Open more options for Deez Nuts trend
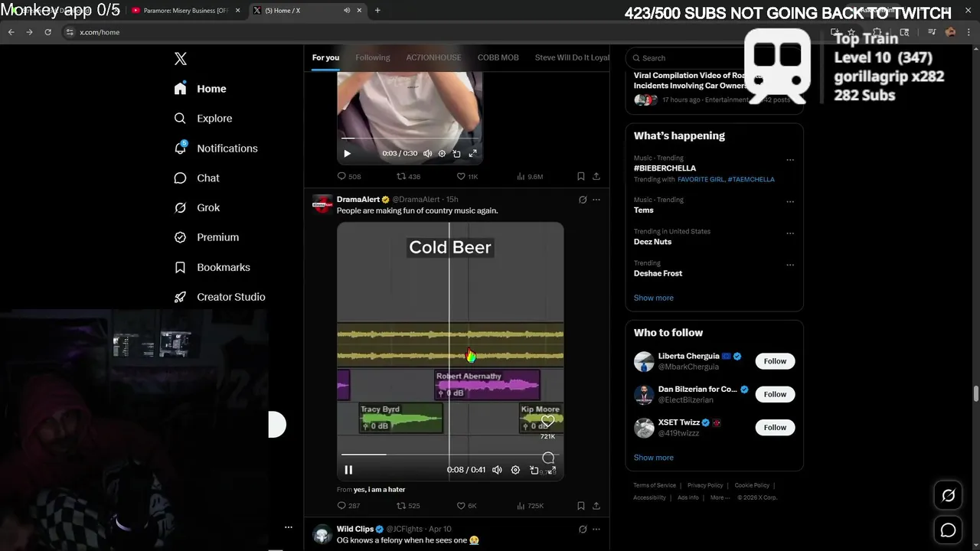This screenshot has width=980, height=551. pyautogui.click(x=790, y=233)
